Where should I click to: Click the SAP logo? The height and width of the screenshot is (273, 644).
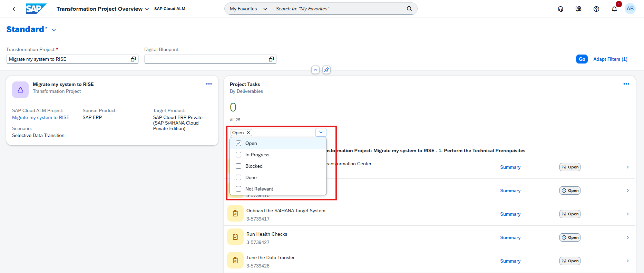tap(36, 9)
